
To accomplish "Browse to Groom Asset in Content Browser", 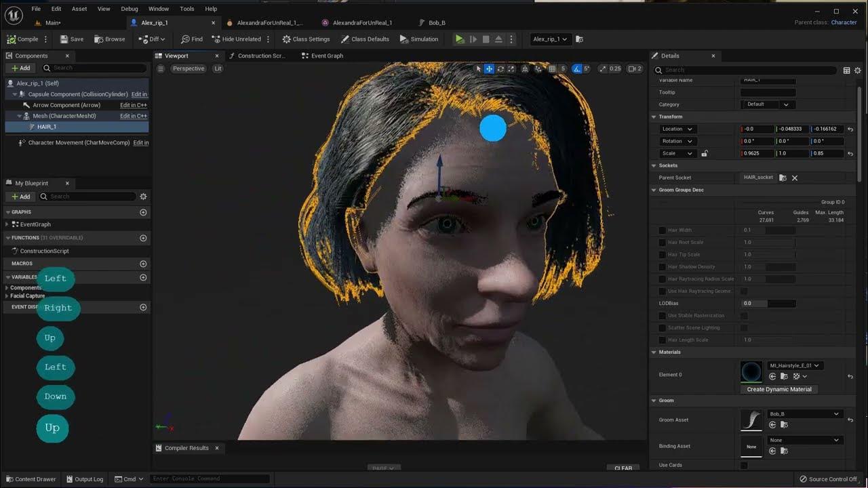I will pyautogui.click(x=784, y=425).
